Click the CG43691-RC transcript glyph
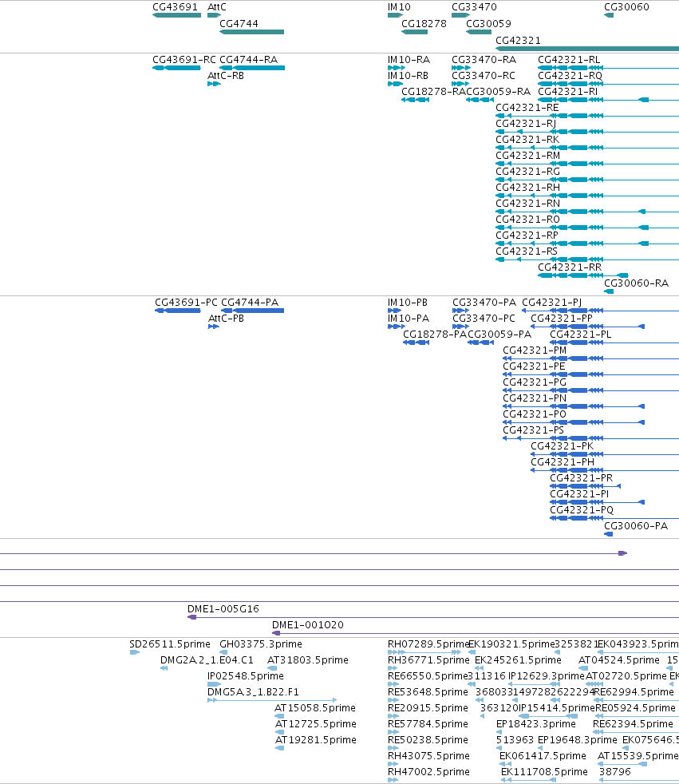679x784 pixels. (177, 68)
